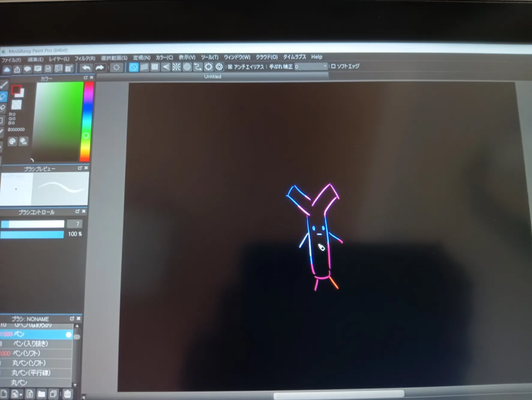Click the redo arrow button
This screenshot has width=532, height=400.
tap(100, 68)
